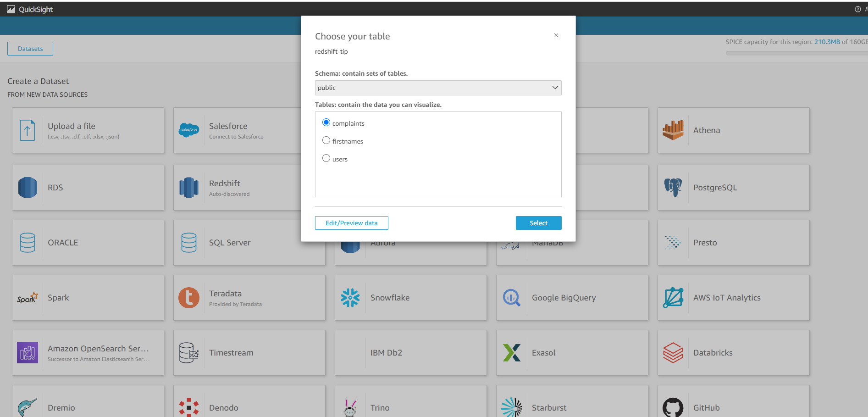
Task: Open the help icon in the top bar
Action: pyautogui.click(x=857, y=9)
